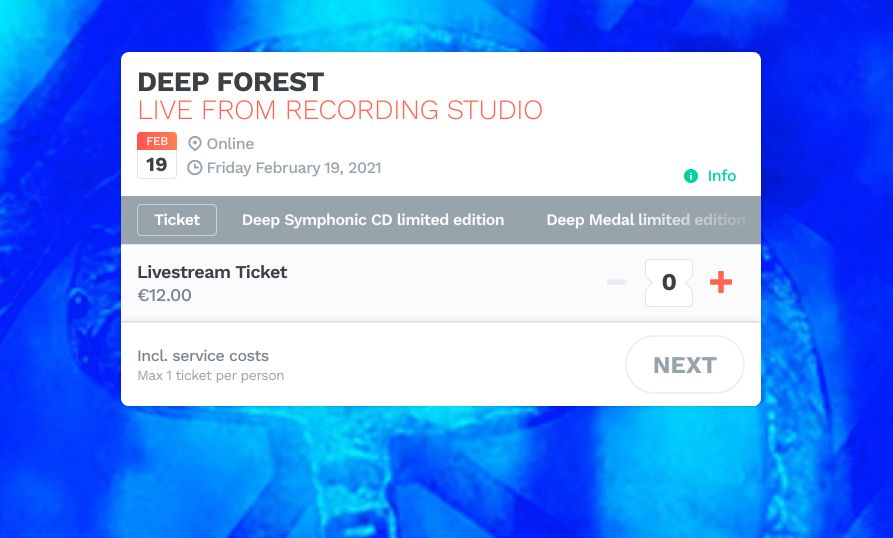Click the Live From Recording Studio subtitle

[340, 110]
